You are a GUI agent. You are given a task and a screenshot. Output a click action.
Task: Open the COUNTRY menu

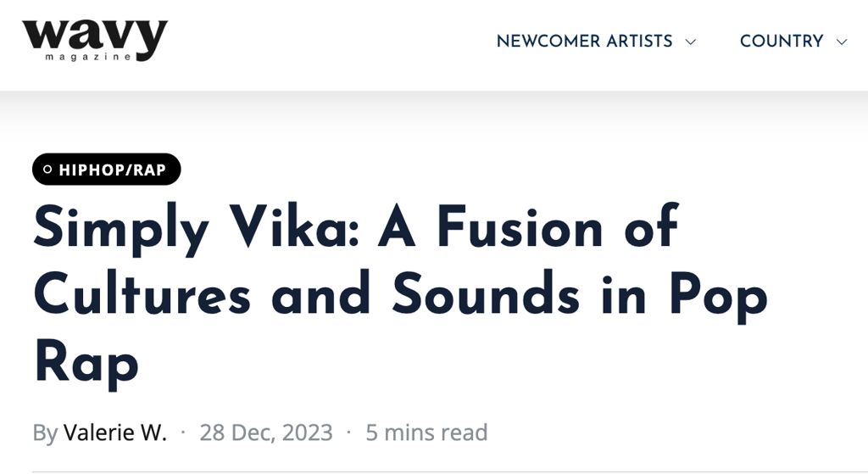pyautogui.click(x=781, y=42)
